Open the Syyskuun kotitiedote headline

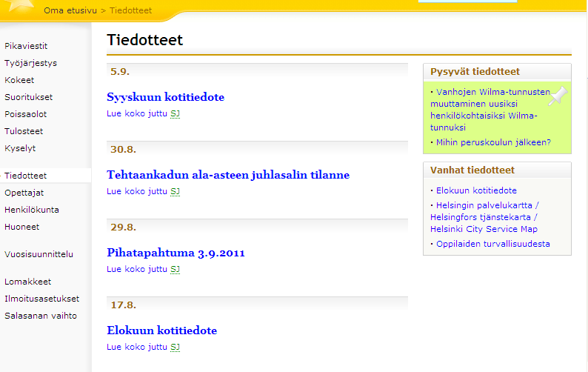(x=165, y=97)
